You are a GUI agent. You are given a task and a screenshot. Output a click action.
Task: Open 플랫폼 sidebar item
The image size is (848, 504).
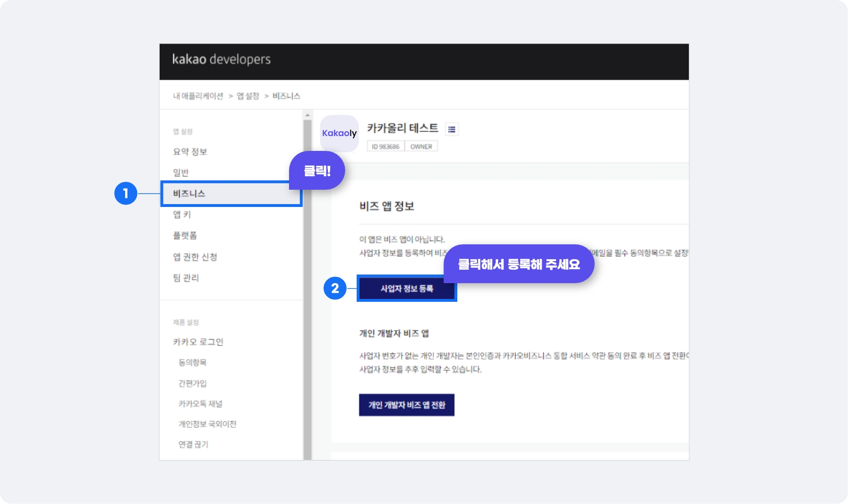(x=185, y=236)
